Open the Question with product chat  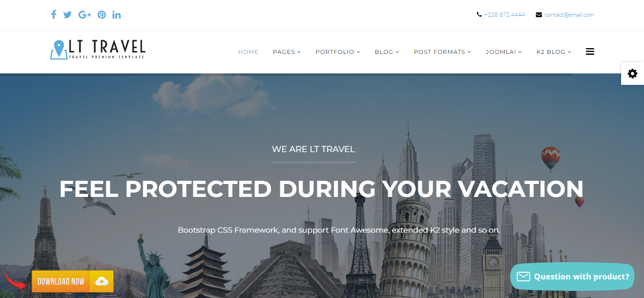pos(572,277)
